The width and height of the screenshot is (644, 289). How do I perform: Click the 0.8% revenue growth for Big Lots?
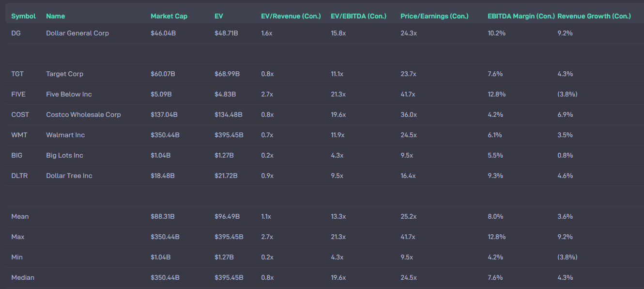click(565, 155)
